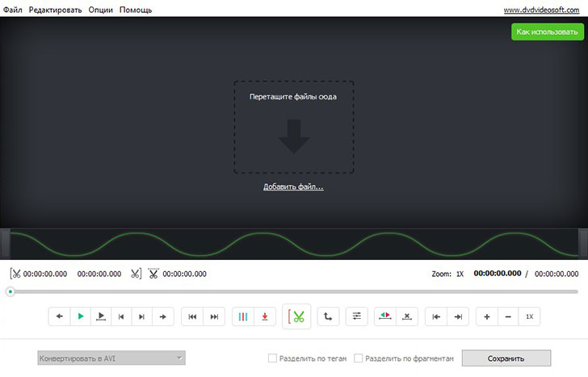Open the Редактировать menu

tap(55, 10)
